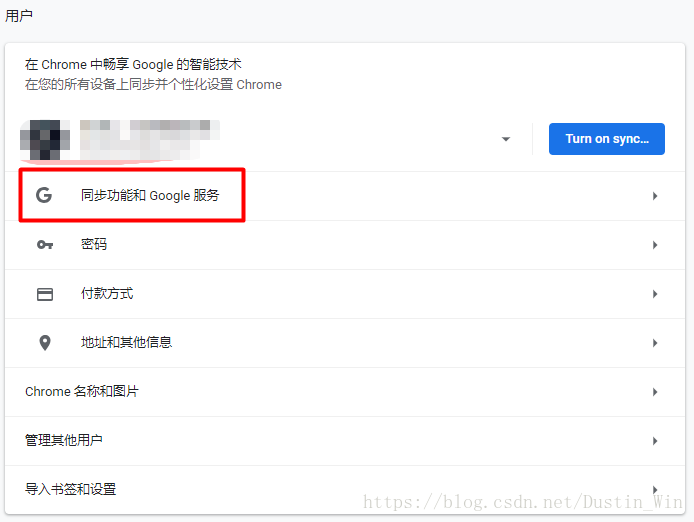
Task: Expand the 密码 row arrow
Action: click(655, 245)
